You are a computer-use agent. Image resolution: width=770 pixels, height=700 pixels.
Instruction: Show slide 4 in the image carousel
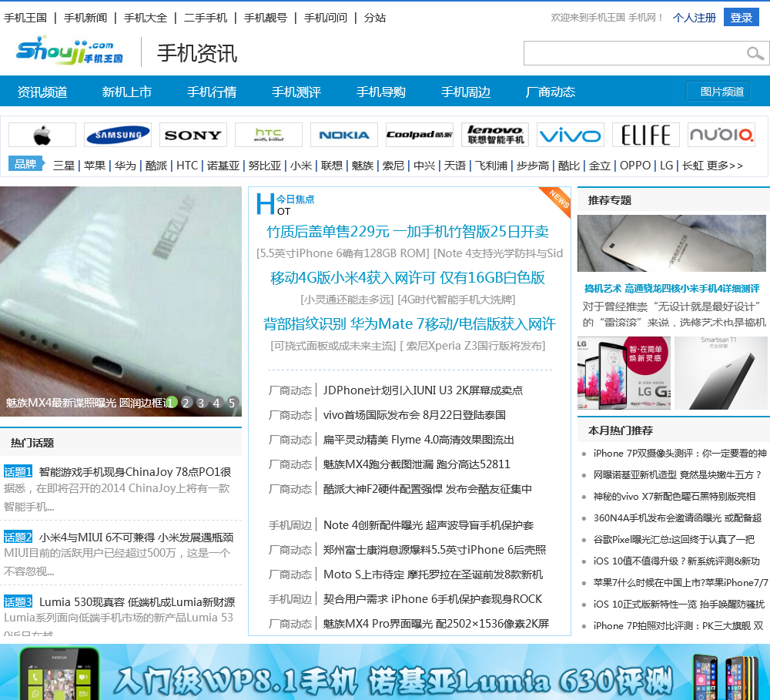point(216,403)
